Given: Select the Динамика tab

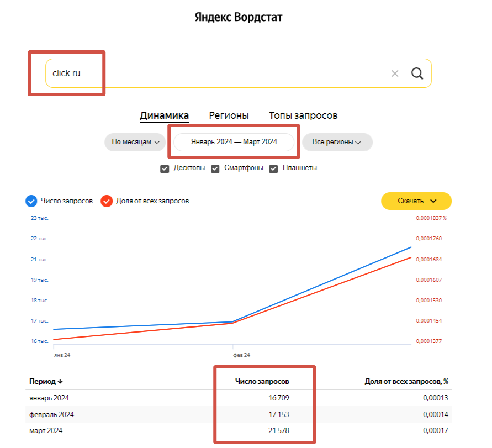Looking at the screenshot, I should click(164, 115).
